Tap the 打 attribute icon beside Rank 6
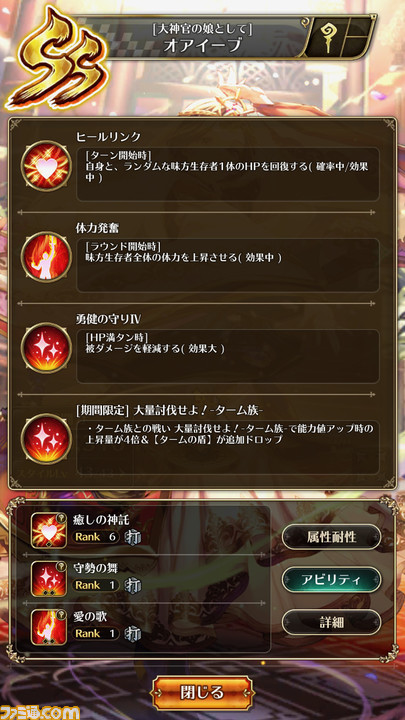405x720 pixels. (x=132, y=538)
